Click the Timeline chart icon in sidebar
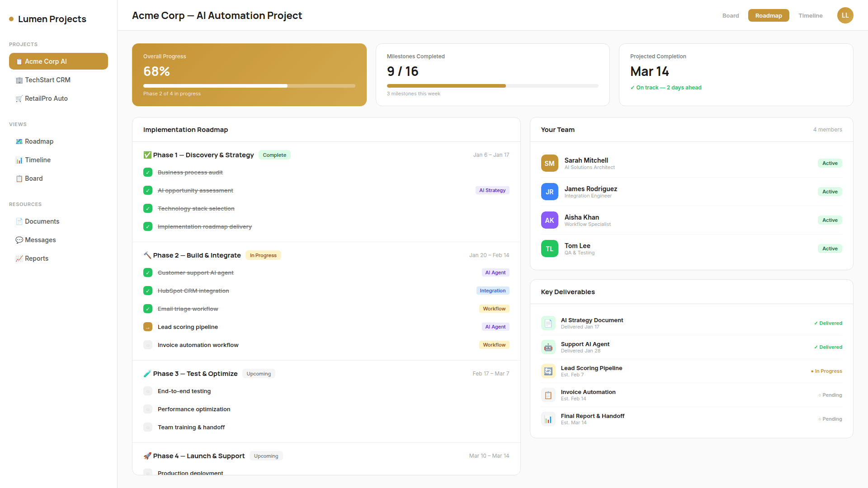 (x=19, y=160)
